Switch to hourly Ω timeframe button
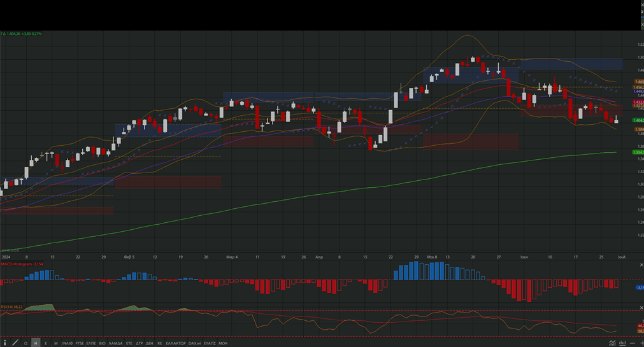The height and width of the screenshot is (347, 644). pyautogui.click(x=25, y=343)
